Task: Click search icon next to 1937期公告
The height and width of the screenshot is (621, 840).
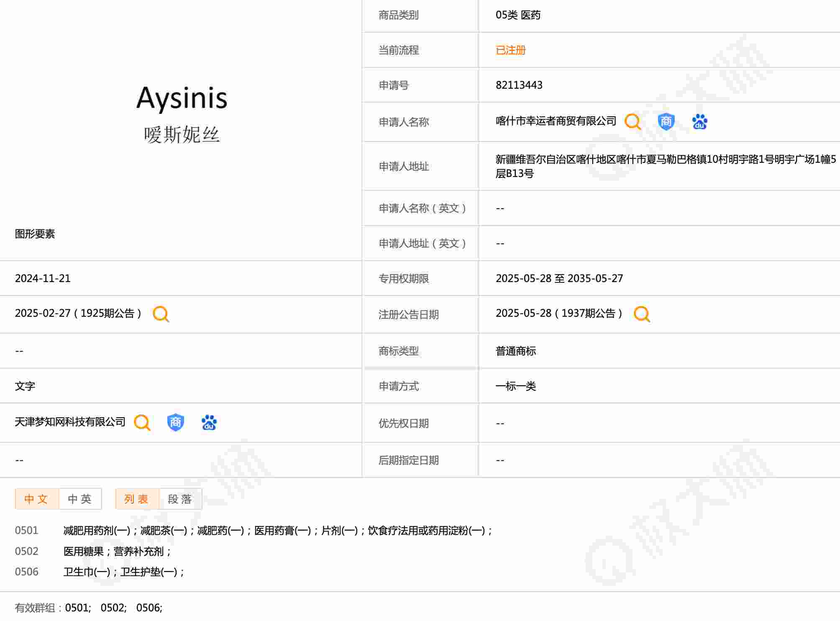Action: tap(641, 313)
